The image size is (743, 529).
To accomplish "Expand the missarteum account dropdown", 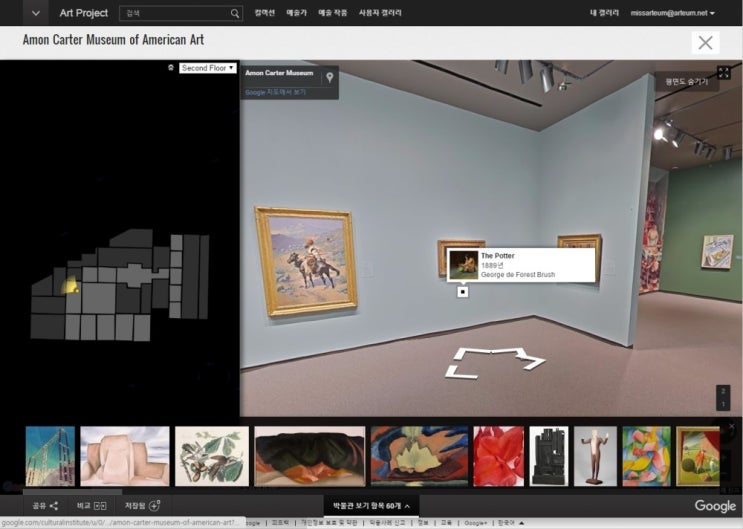I will pyautogui.click(x=672, y=13).
